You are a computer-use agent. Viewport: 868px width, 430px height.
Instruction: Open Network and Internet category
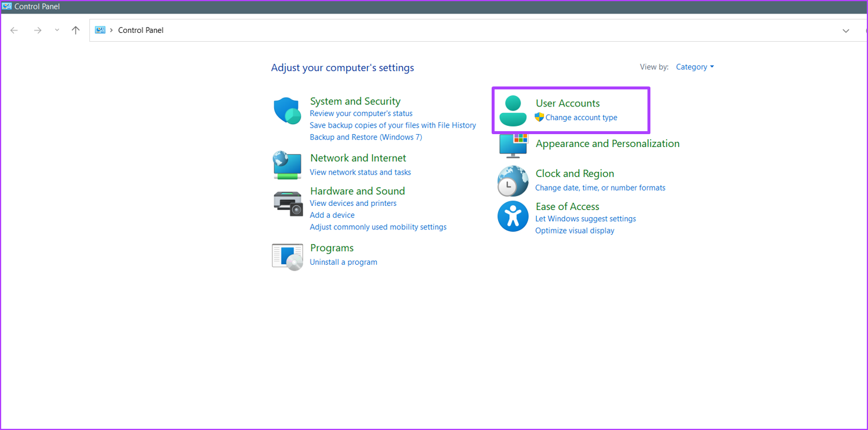[x=358, y=158]
